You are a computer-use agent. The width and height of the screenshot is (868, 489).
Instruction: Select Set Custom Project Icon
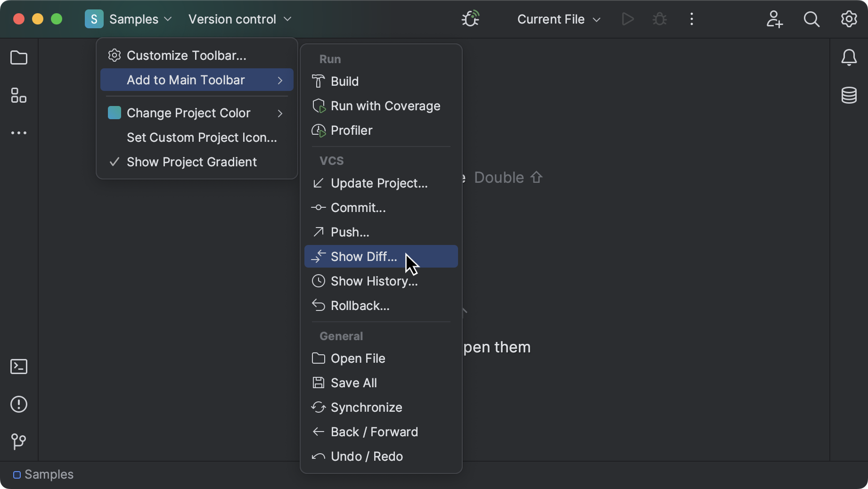point(202,138)
